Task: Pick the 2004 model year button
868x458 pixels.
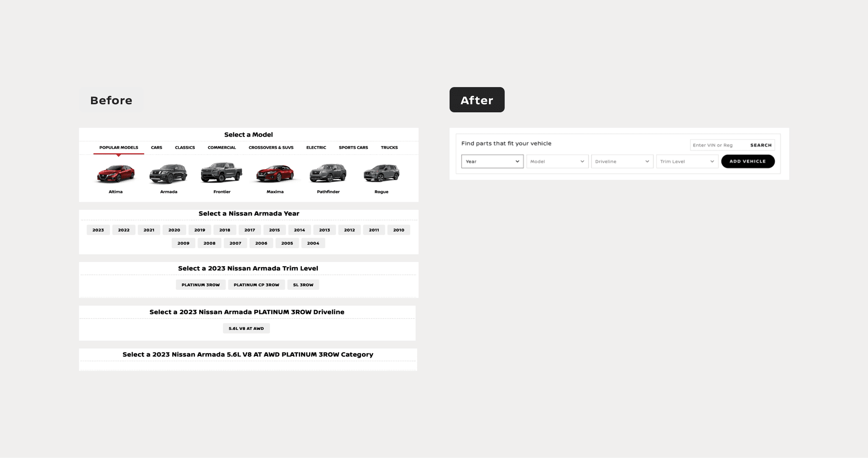Action: tap(313, 243)
